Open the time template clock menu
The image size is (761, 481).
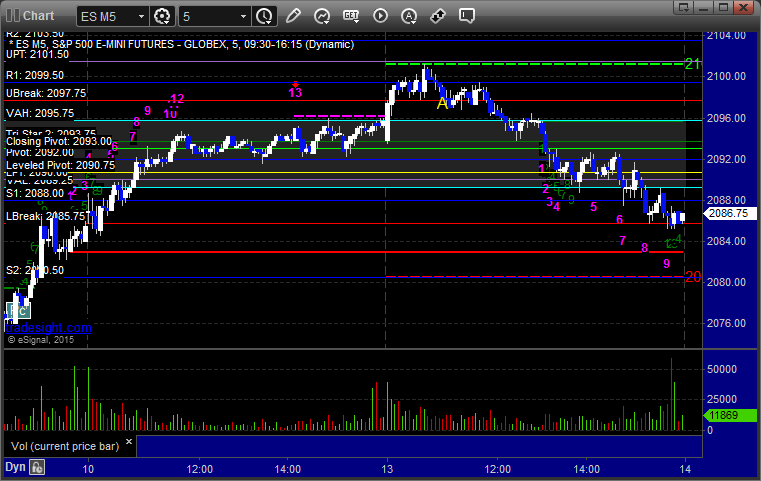tap(265, 17)
